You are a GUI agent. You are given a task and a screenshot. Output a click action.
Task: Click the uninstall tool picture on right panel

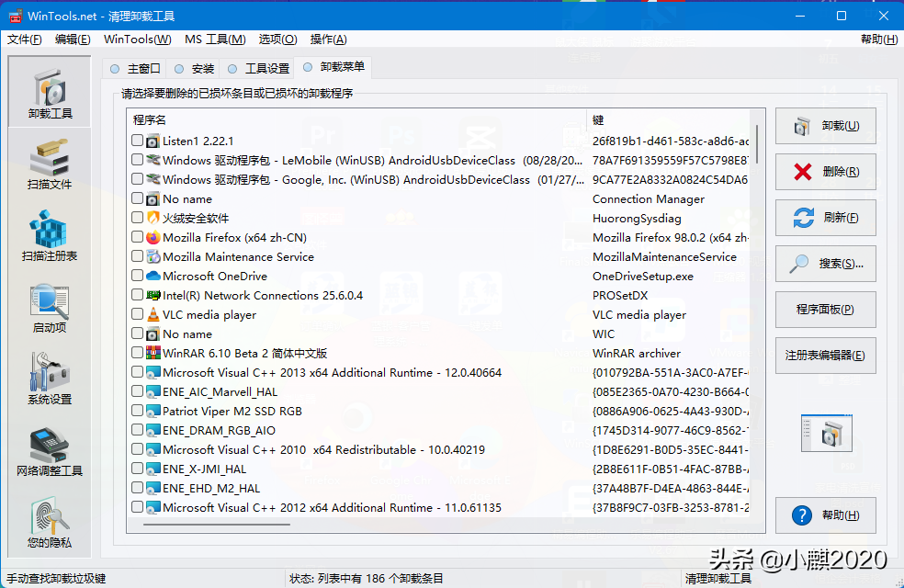click(x=826, y=433)
